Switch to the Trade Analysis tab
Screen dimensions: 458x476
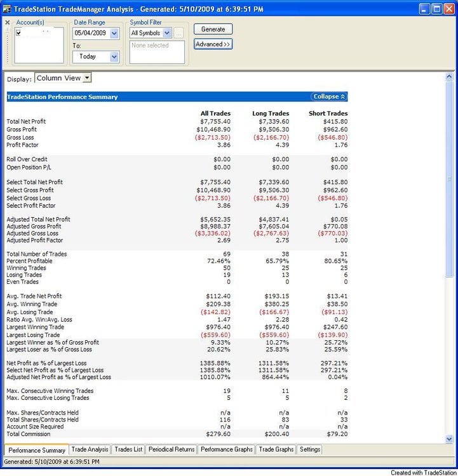(x=90, y=449)
